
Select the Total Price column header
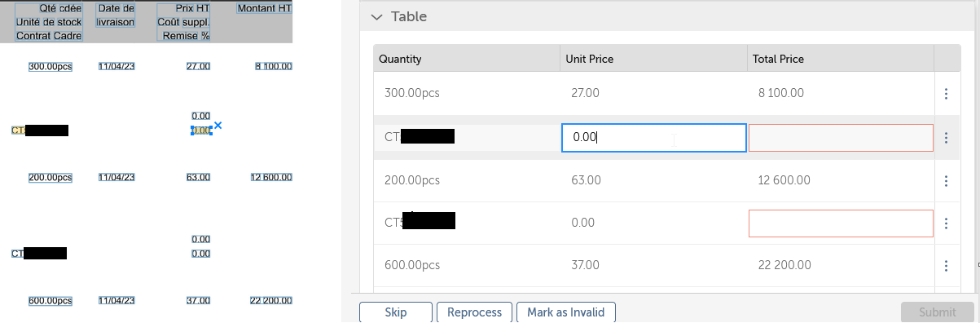point(841,60)
